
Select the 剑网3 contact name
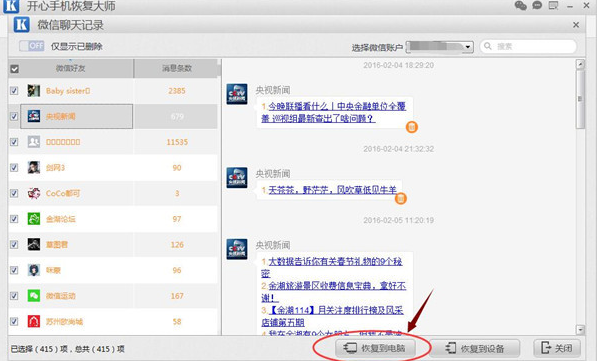click(55, 168)
